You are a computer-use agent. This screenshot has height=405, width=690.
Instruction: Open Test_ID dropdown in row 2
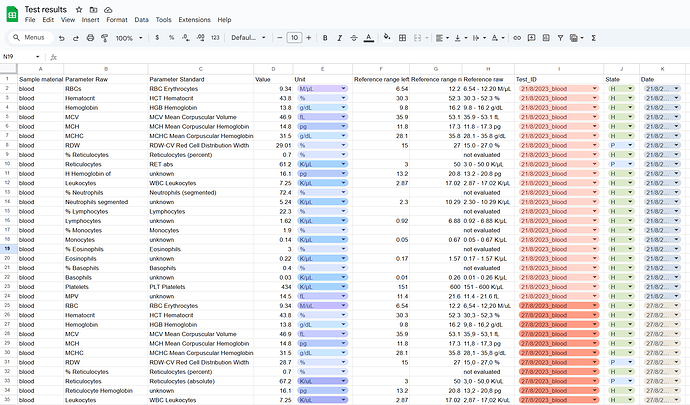coord(595,89)
